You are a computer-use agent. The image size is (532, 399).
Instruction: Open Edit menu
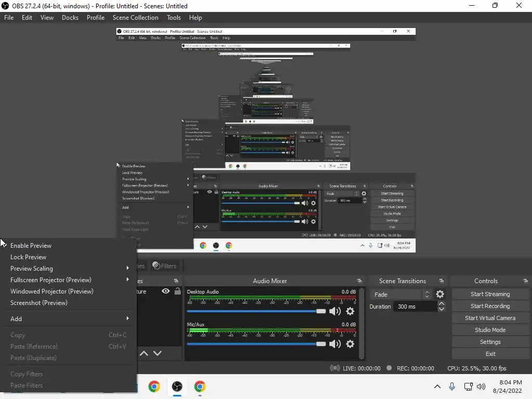click(27, 18)
